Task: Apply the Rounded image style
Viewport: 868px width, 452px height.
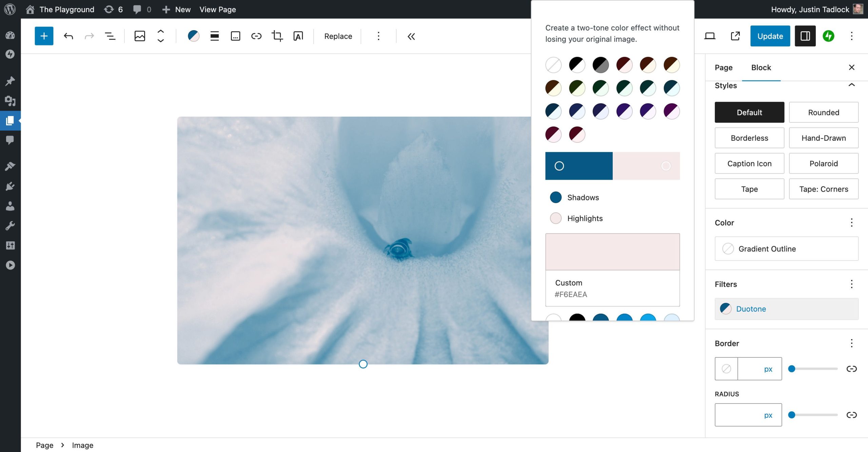Action: click(x=824, y=112)
